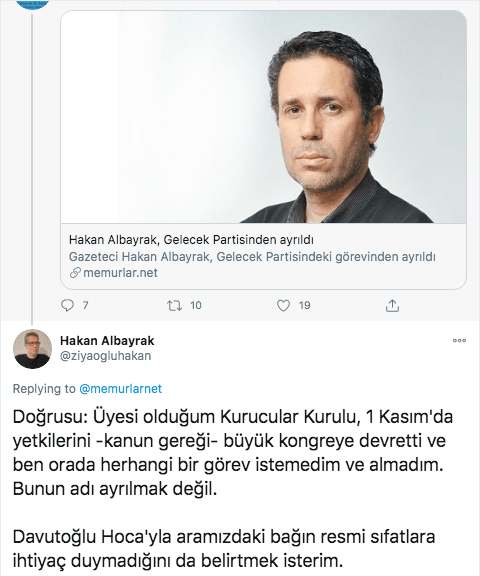Viewport: 480px width, 576px height.
Task: Click the memurlar.net domain link
Action: tap(120, 273)
